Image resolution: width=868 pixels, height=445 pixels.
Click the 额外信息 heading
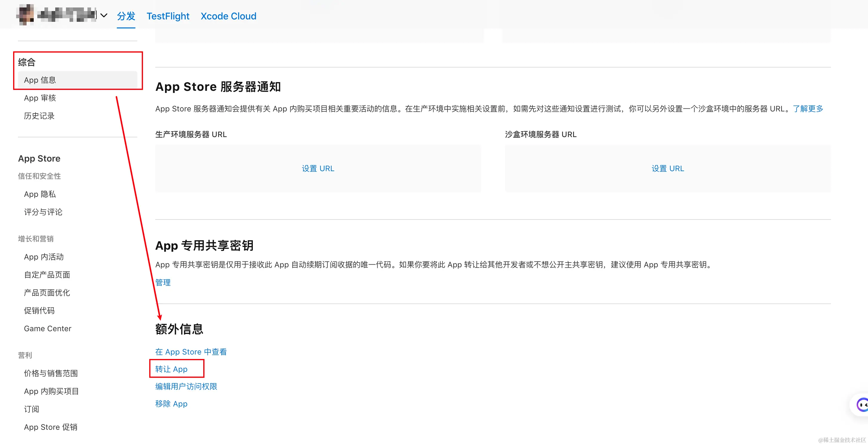pos(179,329)
